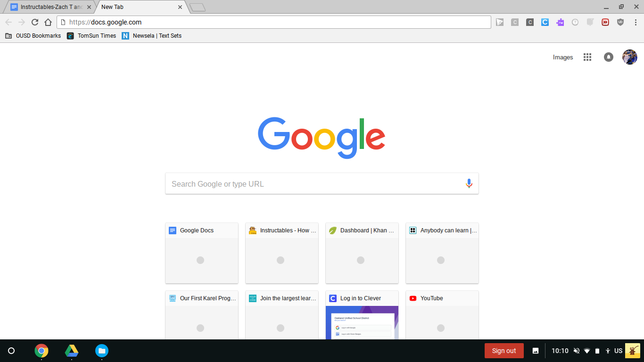Open Join the largest learning tile

click(x=282, y=315)
